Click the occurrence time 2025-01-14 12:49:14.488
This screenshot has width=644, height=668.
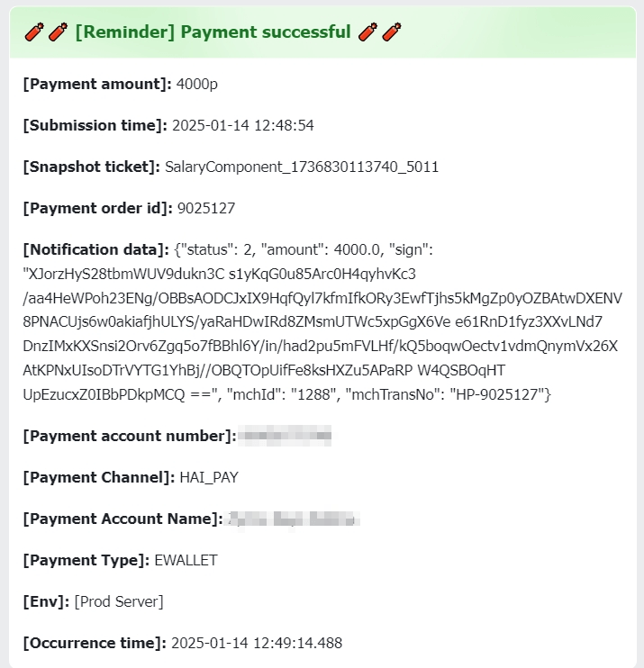[257, 643]
